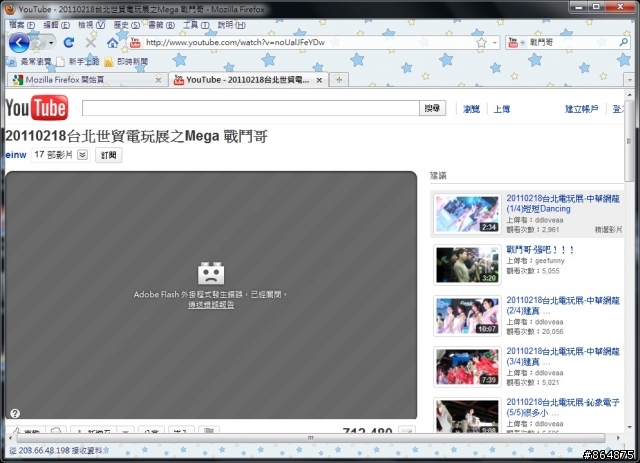Click the YouTube site icon in address bar
This screenshot has height=463, width=640.
tap(135, 42)
